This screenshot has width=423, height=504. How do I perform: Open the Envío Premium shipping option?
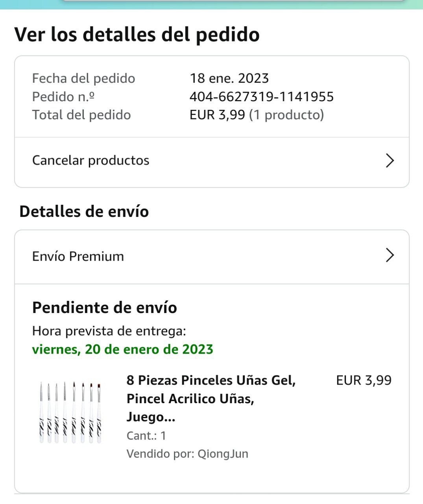[x=78, y=256]
